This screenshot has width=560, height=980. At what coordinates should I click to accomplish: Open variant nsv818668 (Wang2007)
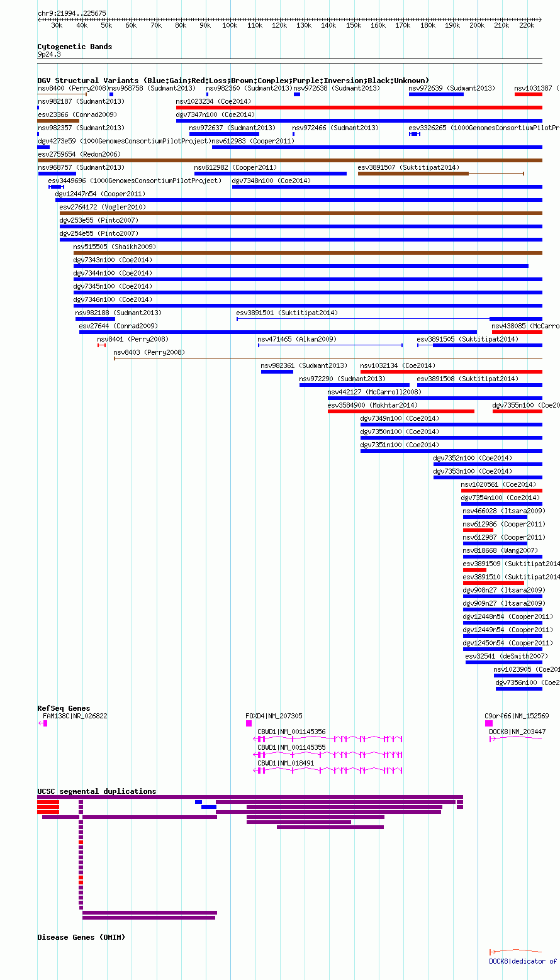[x=500, y=551]
